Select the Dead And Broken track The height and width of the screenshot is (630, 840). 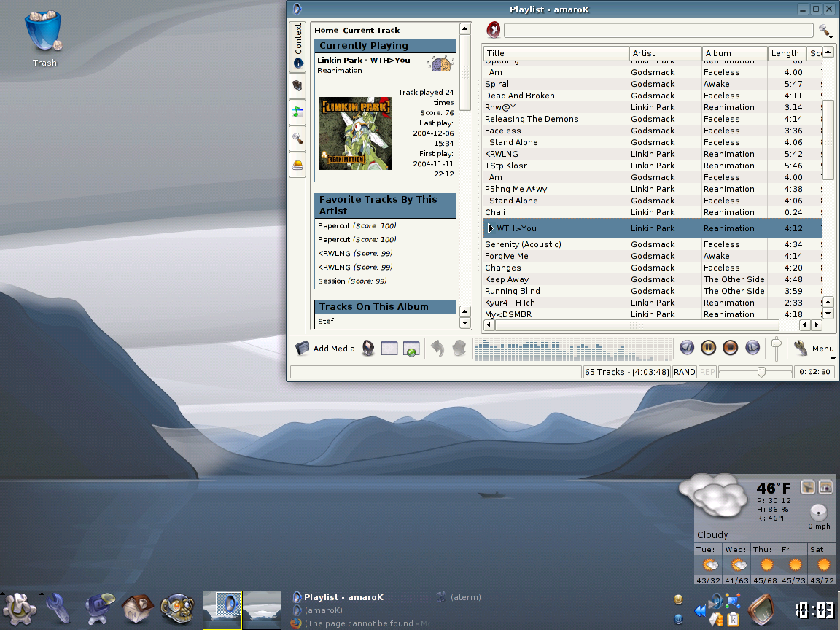(653, 96)
